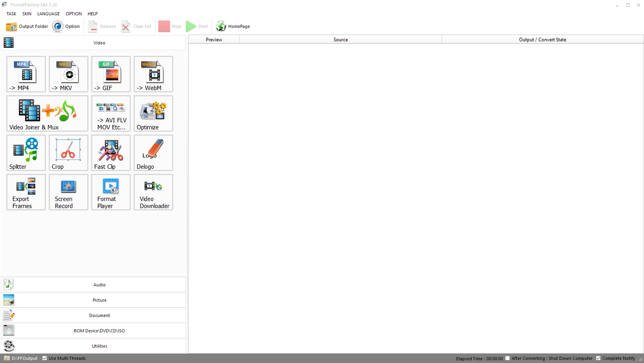Open the Crop video tool
Image resolution: width=644 pixels, height=363 pixels.
(x=68, y=153)
